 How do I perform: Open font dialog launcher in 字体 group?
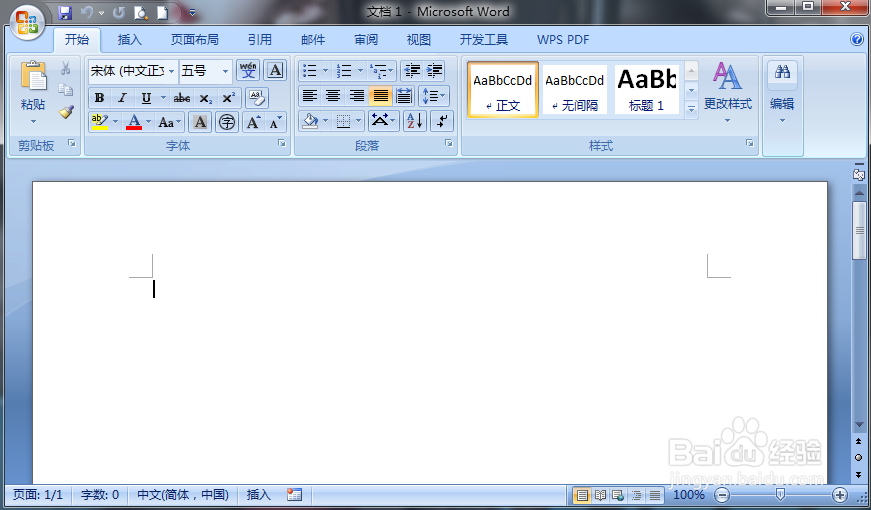pyautogui.click(x=282, y=143)
